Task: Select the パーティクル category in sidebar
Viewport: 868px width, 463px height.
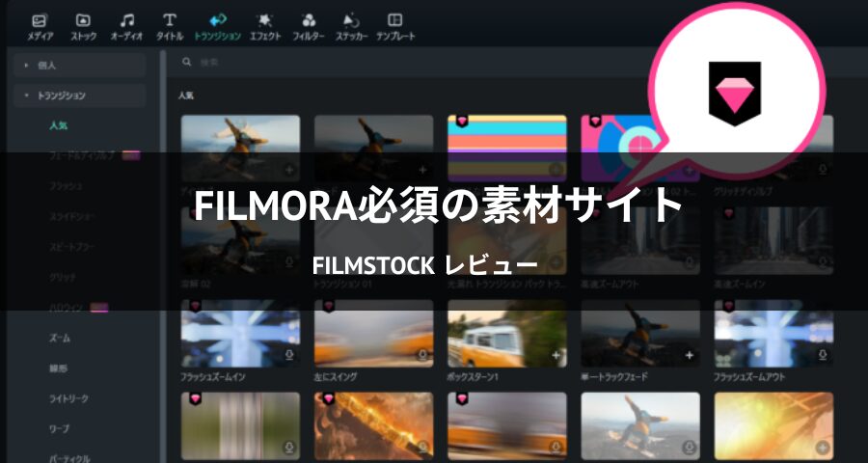Action: [69, 458]
